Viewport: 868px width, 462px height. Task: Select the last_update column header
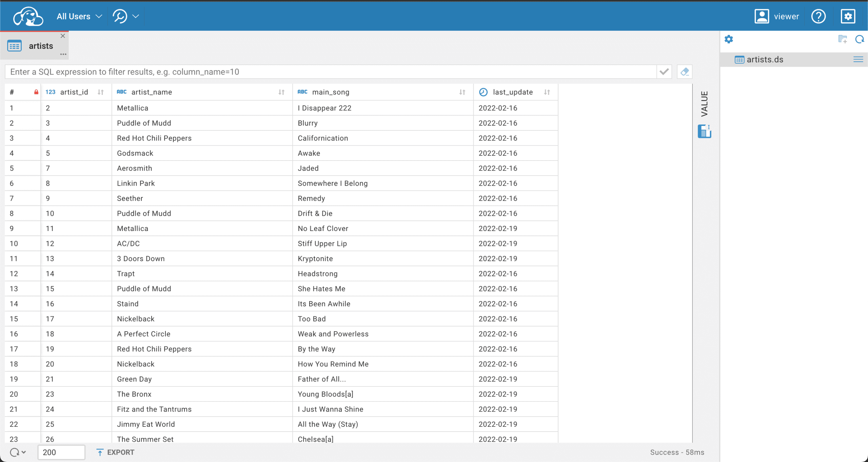(x=516, y=92)
